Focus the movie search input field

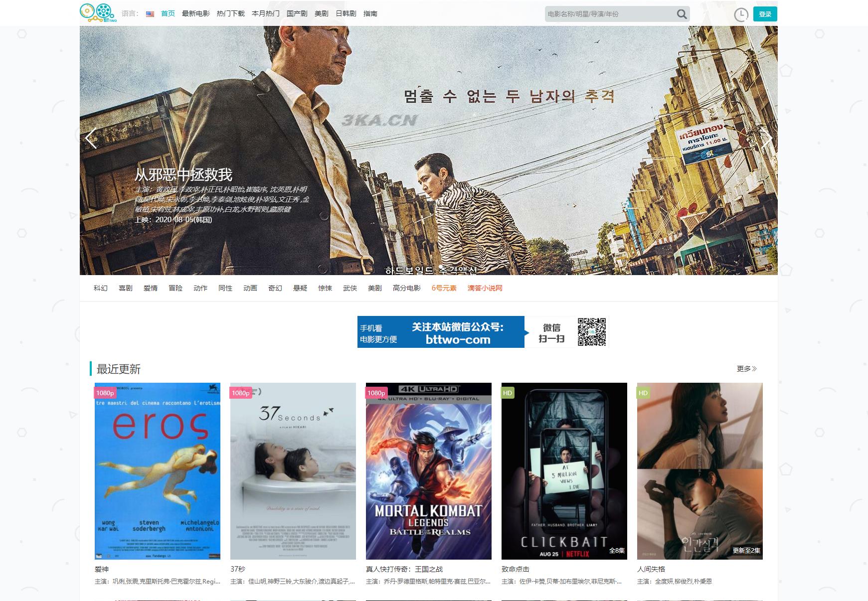tap(609, 14)
